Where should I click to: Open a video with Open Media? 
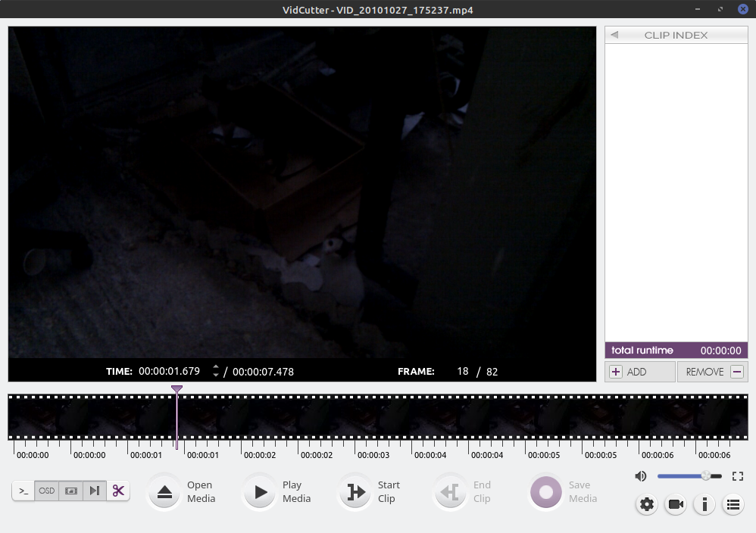[x=182, y=491]
